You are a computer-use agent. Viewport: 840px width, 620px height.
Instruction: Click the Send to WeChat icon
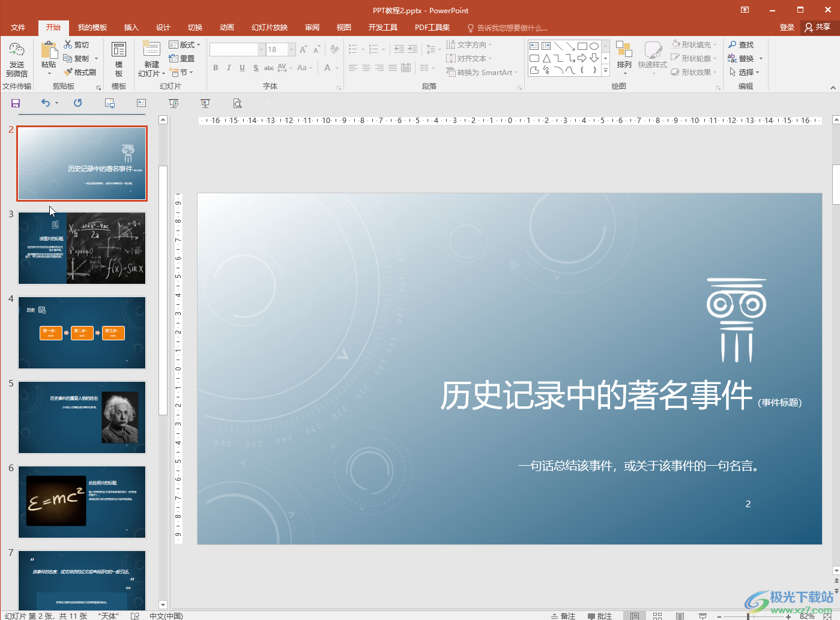[17, 50]
